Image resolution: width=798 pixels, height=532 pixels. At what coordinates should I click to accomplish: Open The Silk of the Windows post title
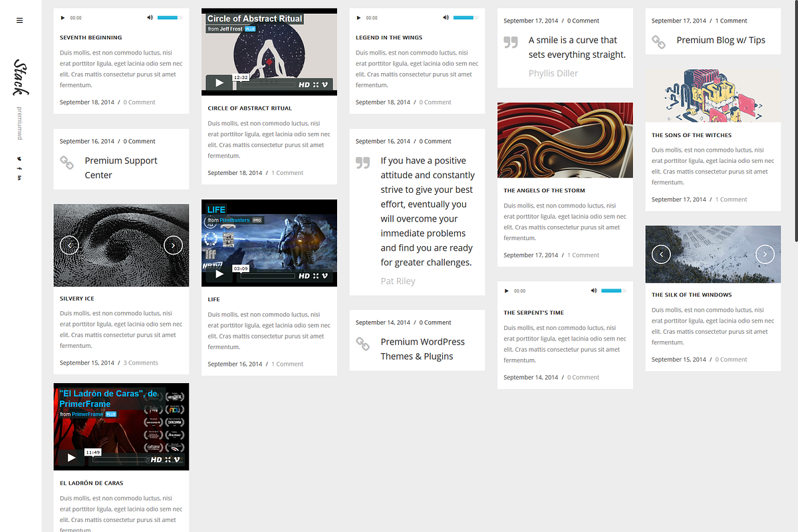[692, 295]
